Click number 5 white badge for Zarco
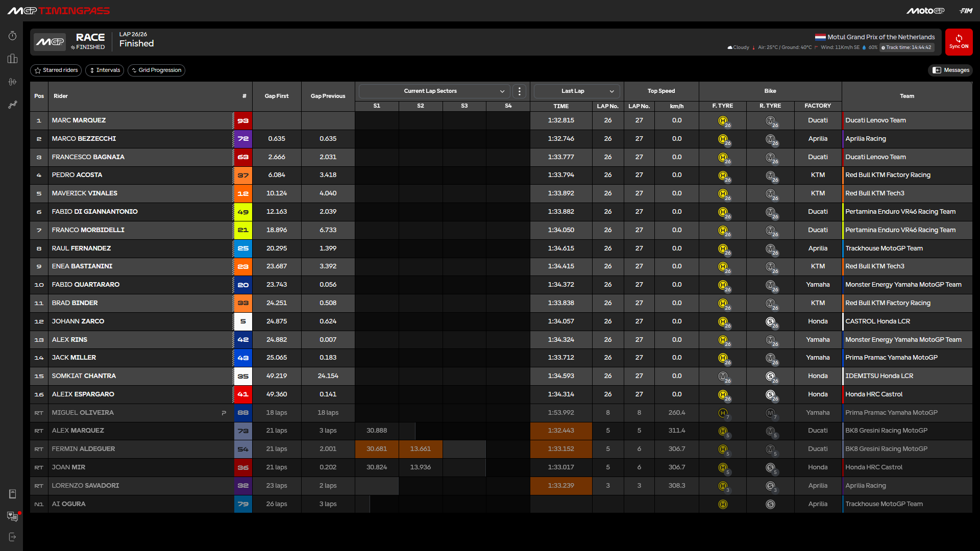The image size is (980, 551). 243,322
